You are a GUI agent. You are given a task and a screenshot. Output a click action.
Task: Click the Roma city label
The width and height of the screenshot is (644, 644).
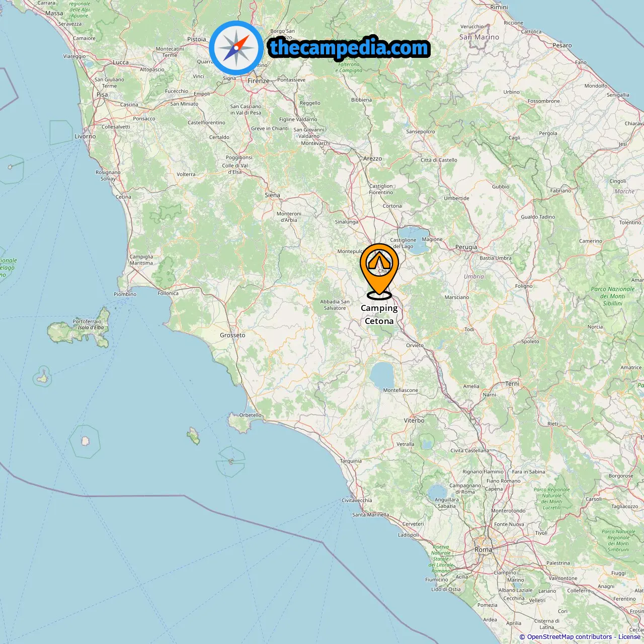pyautogui.click(x=484, y=550)
